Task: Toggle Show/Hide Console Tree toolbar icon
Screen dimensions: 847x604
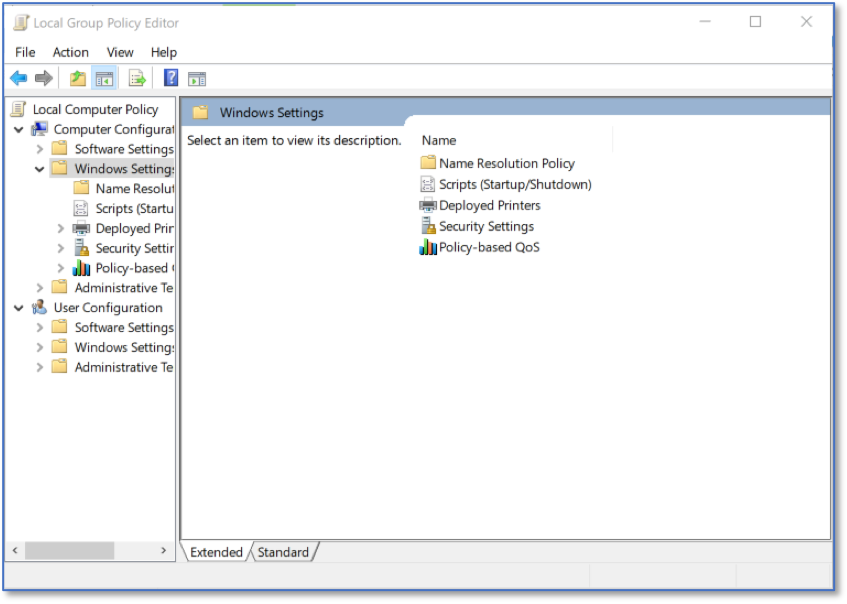Action: coord(104,79)
